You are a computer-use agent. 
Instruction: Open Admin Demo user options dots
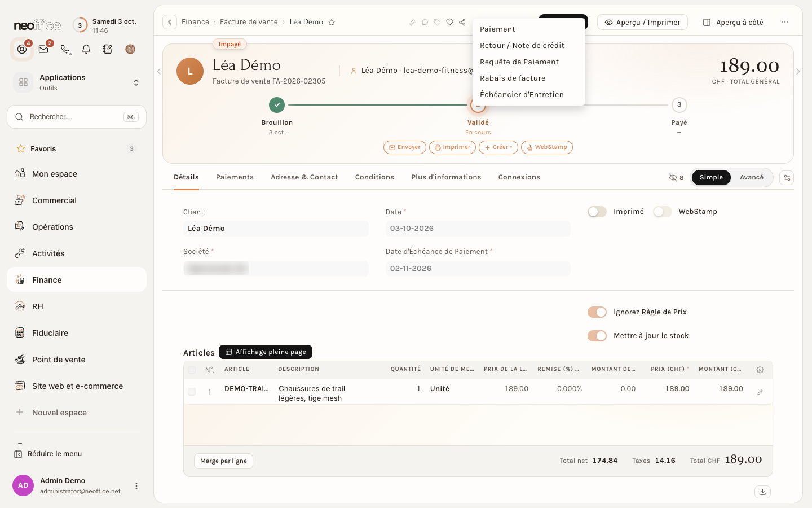point(136,486)
